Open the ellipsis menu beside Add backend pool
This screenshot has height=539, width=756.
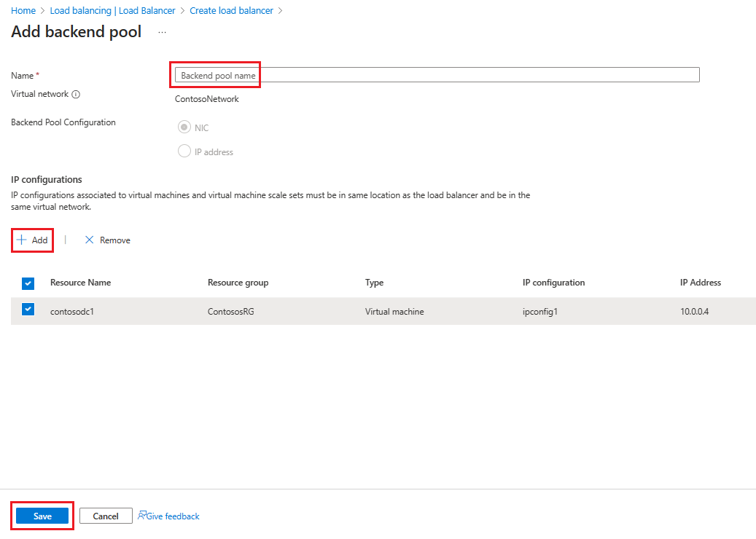coord(162,32)
